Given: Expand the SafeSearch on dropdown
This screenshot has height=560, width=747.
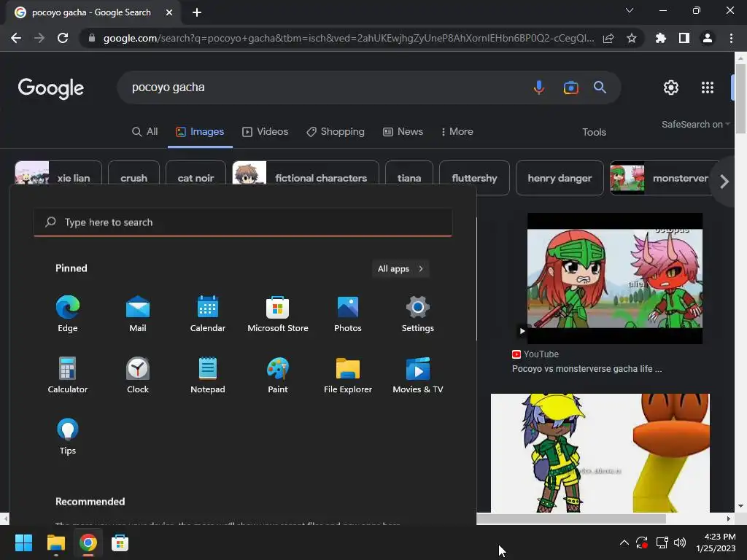Looking at the screenshot, I should pyautogui.click(x=695, y=124).
